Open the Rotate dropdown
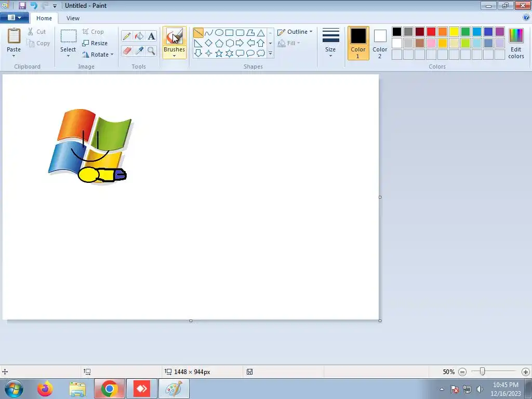532x399 pixels. [x=98, y=55]
